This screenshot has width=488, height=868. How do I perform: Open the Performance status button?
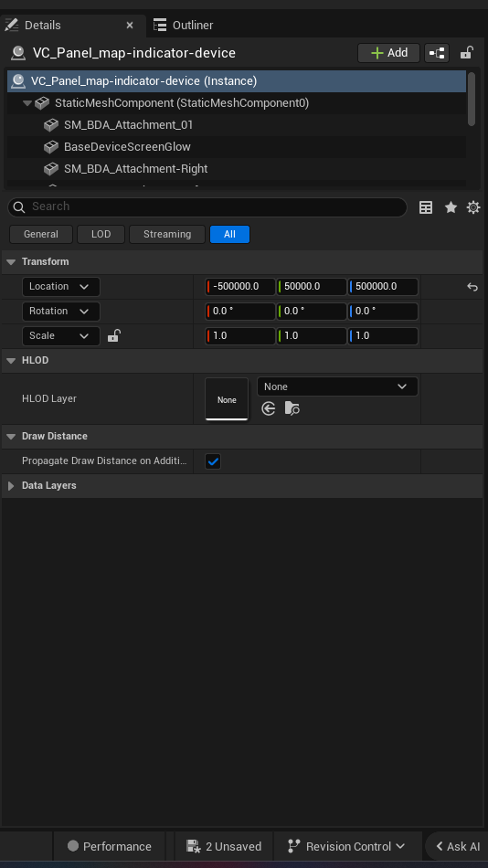click(x=109, y=846)
